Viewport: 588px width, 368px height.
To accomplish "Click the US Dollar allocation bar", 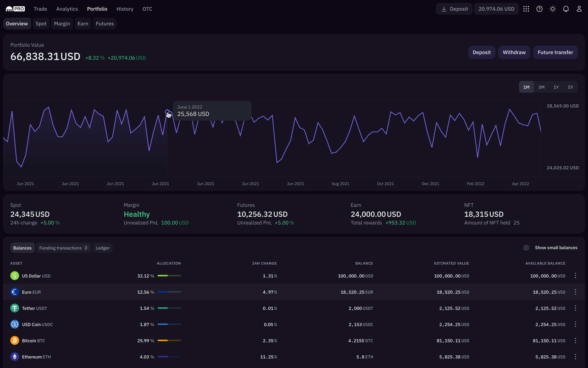I will [169, 276].
